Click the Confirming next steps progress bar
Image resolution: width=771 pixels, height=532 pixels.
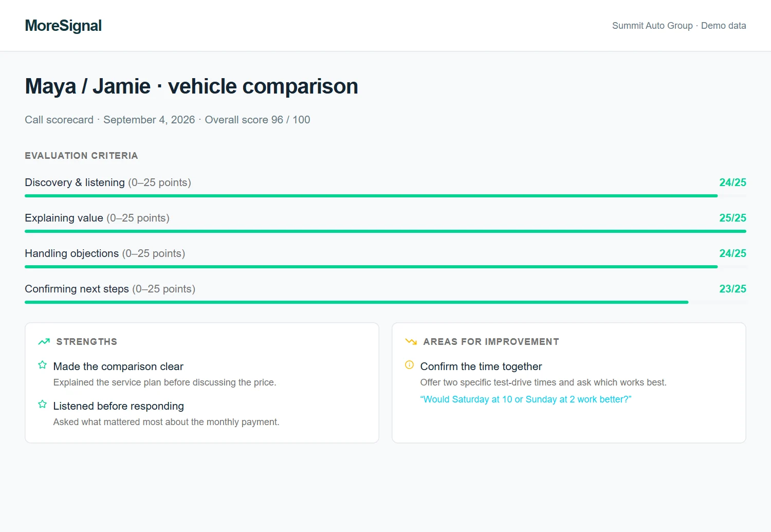pyautogui.click(x=385, y=302)
